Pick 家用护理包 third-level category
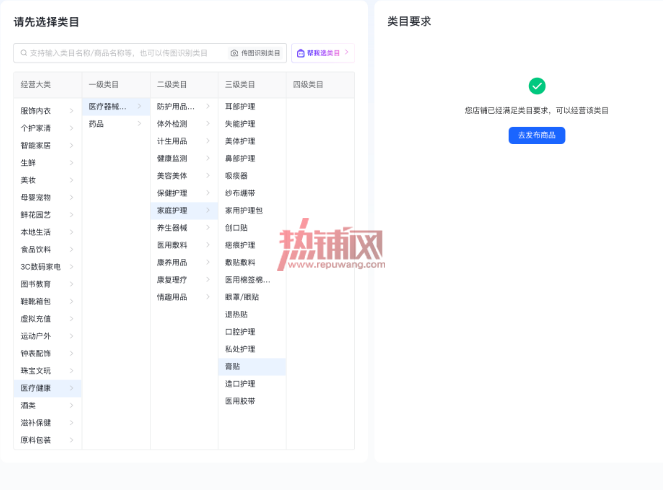The height and width of the screenshot is (490, 663). point(252,211)
